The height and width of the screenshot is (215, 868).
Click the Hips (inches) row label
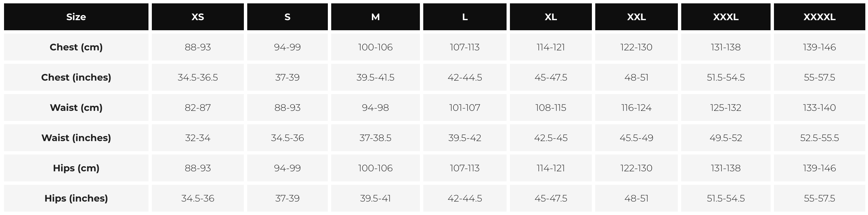76,198
